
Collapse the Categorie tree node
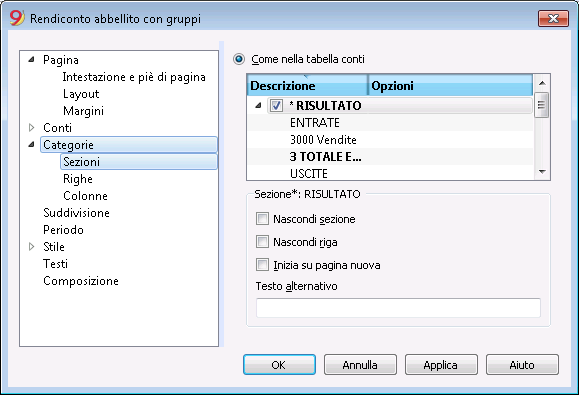[32, 145]
